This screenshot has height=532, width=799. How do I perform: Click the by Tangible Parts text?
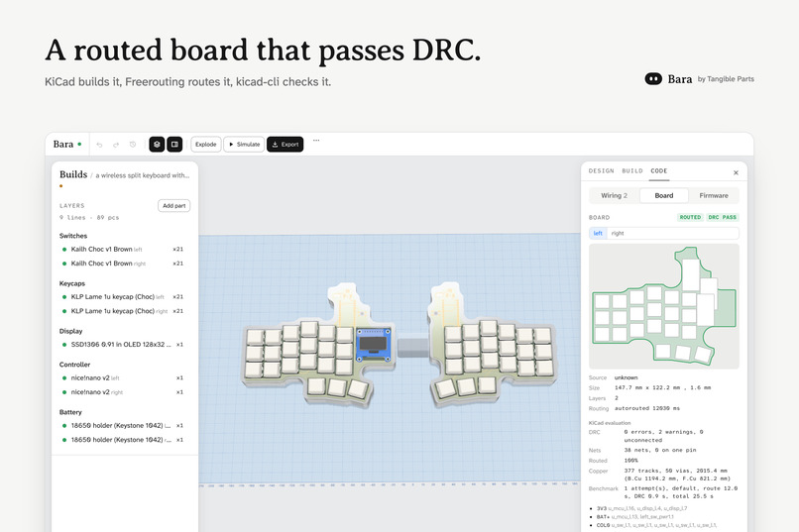point(726,79)
